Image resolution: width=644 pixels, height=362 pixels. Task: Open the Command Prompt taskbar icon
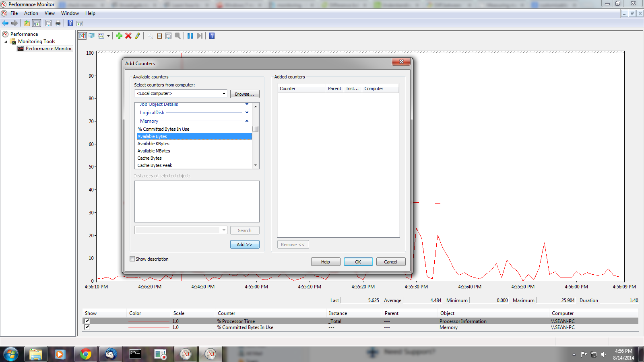(x=135, y=354)
